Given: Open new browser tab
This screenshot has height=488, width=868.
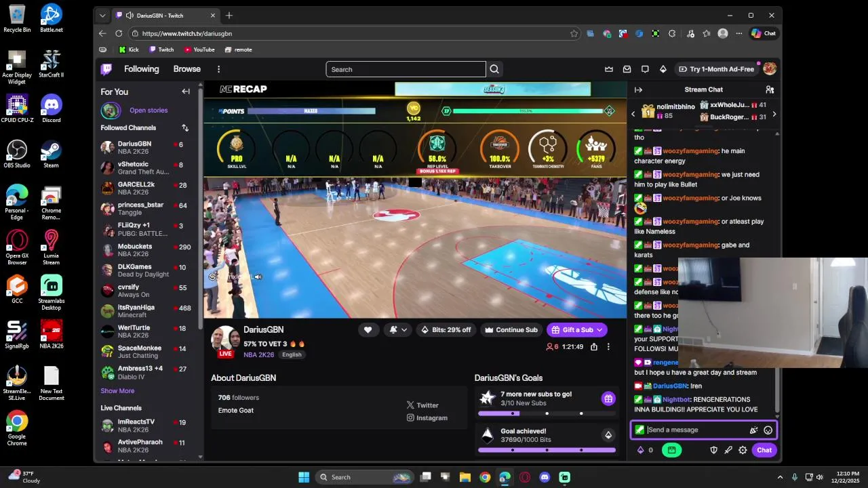Looking at the screenshot, I should pos(229,15).
